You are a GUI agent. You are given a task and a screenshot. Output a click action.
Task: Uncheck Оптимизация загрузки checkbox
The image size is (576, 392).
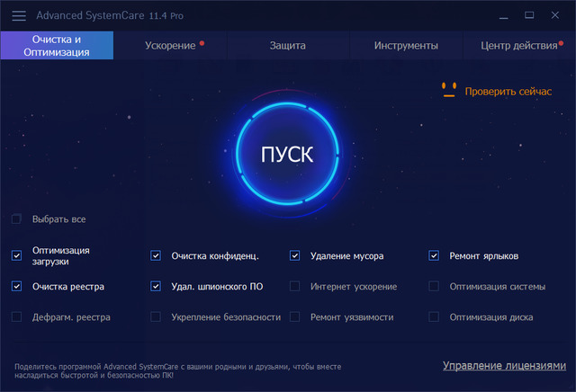(16, 255)
